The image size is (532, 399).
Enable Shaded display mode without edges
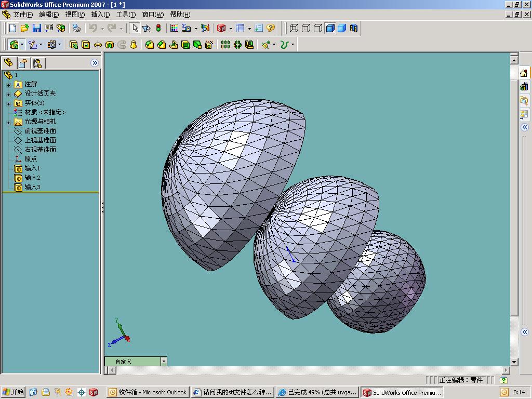(x=342, y=28)
